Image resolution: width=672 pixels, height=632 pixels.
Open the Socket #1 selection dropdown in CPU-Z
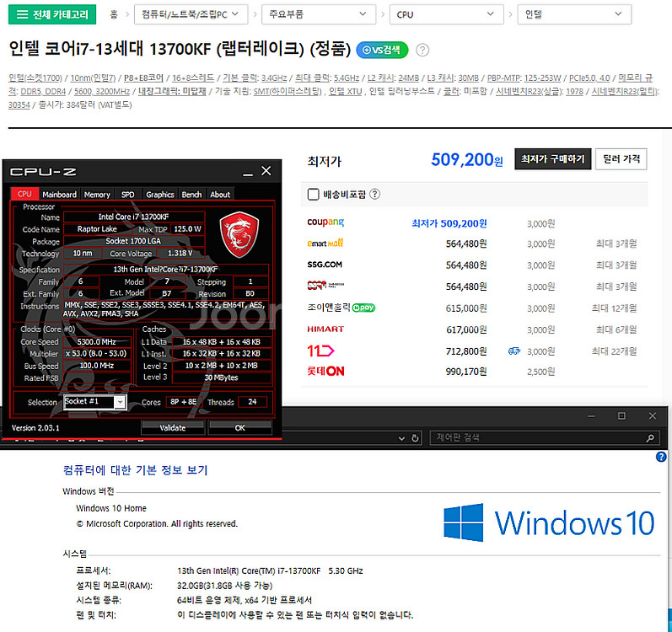click(120, 402)
